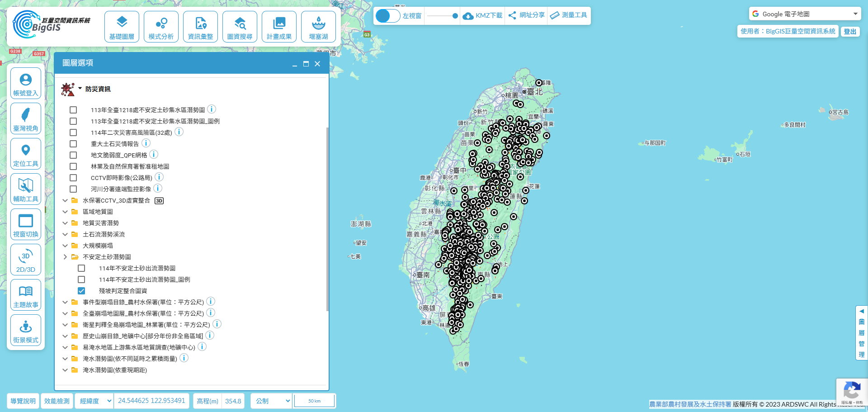Click the 效能檢測 performance test button
The image size is (868, 412).
click(x=57, y=401)
